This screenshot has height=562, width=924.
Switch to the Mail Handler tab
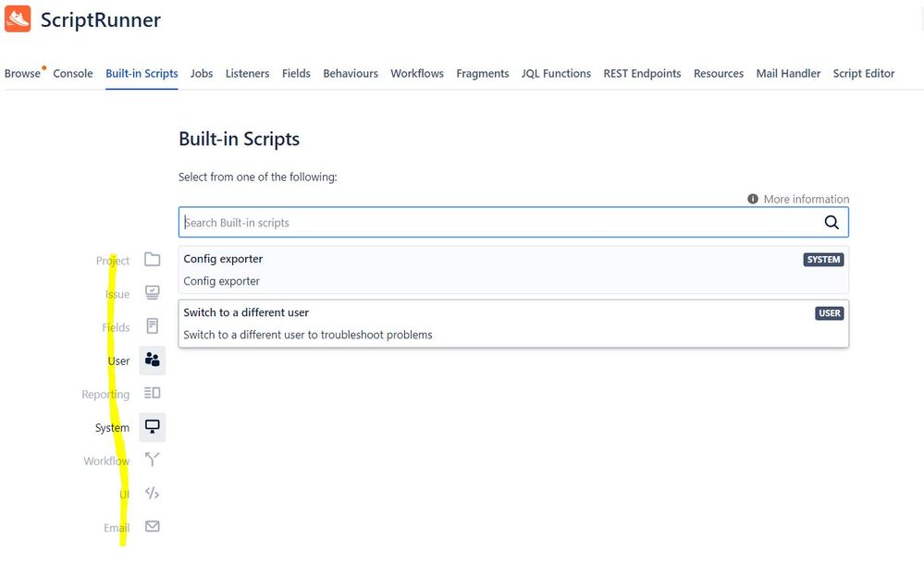[788, 74]
